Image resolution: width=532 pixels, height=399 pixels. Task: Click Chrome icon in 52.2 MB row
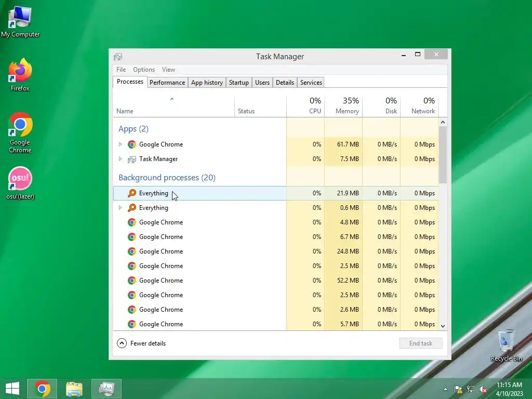[x=132, y=281]
